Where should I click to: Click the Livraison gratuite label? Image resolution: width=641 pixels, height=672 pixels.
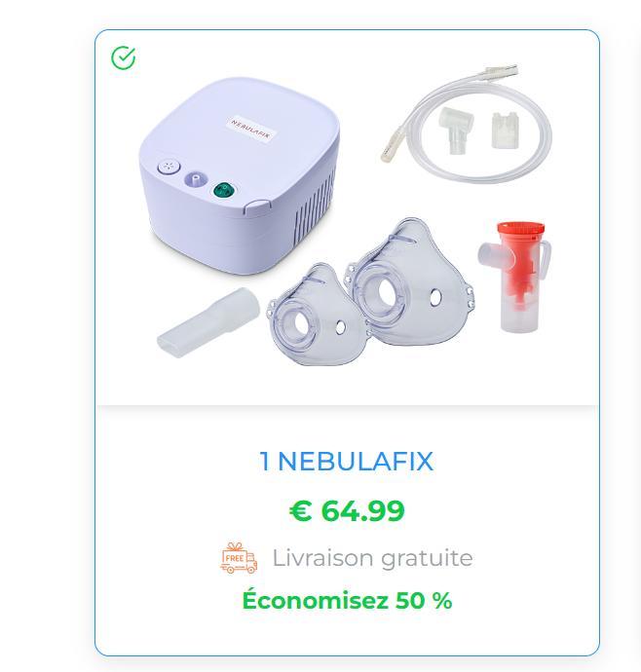[372, 558]
